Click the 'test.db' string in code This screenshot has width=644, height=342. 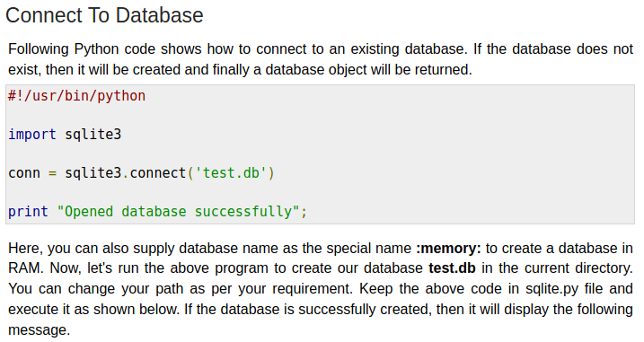(x=232, y=173)
